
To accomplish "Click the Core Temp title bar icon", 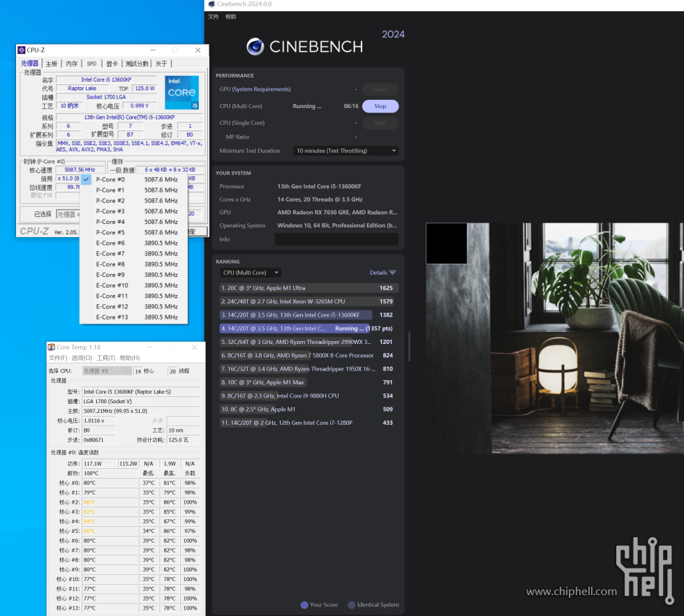I will coord(52,347).
